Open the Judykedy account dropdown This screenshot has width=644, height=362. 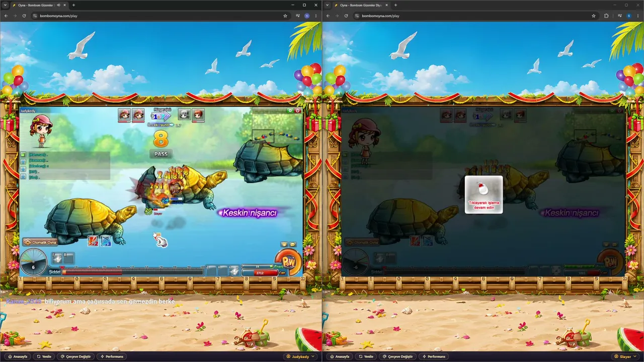tap(301, 356)
